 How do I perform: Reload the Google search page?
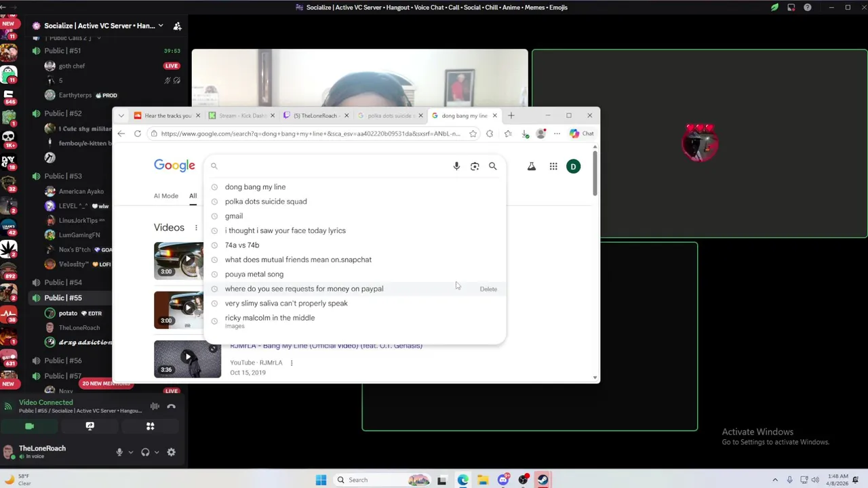(x=137, y=134)
